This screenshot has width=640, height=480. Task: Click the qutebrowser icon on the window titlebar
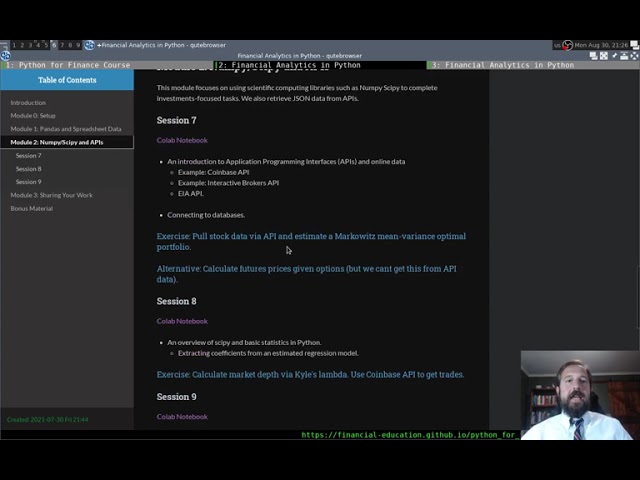pyautogui.click(x=5, y=56)
